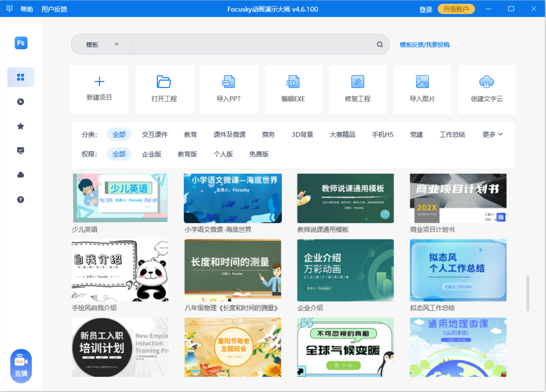The image size is (546, 392).
Task: Filter by 课件及微课 category
Action: coord(229,134)
